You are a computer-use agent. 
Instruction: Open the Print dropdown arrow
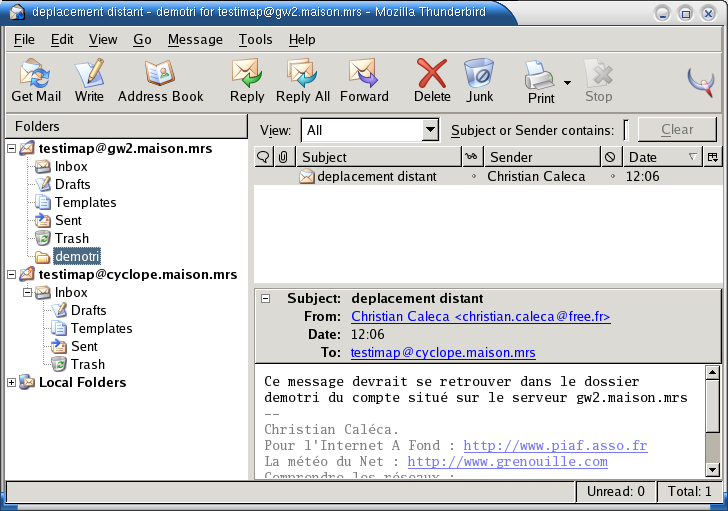pos(567,83)
